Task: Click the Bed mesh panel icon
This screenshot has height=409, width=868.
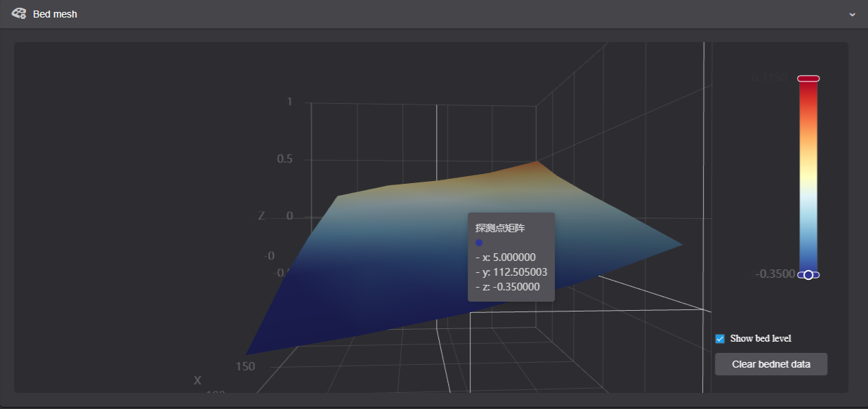Action: [19, 13]
